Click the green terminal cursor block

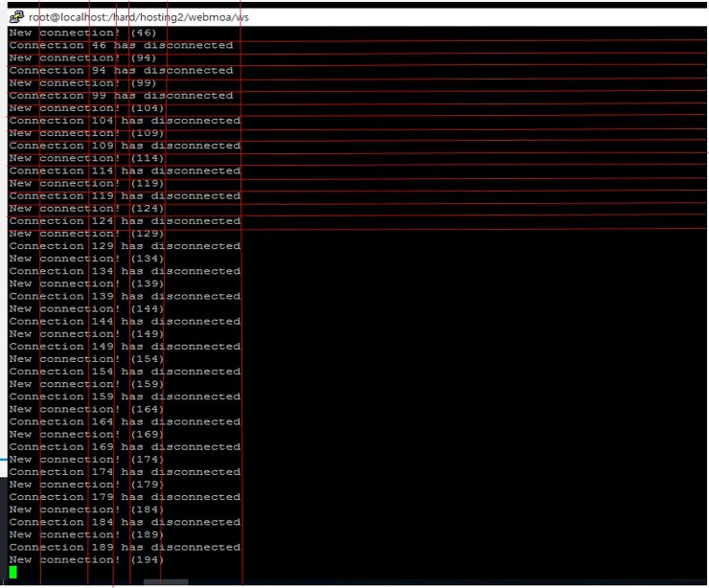pyautogui.click(x=13, y=572)
